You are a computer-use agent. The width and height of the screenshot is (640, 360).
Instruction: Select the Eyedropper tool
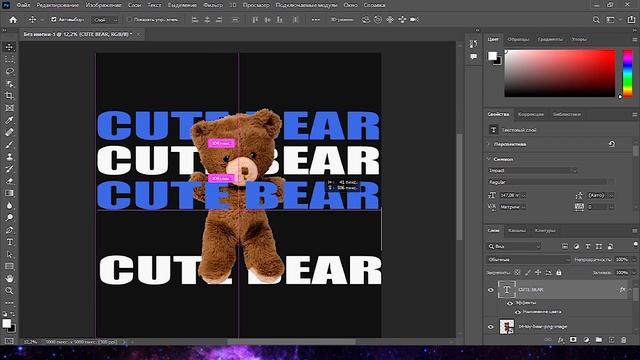tap(9, 120)
